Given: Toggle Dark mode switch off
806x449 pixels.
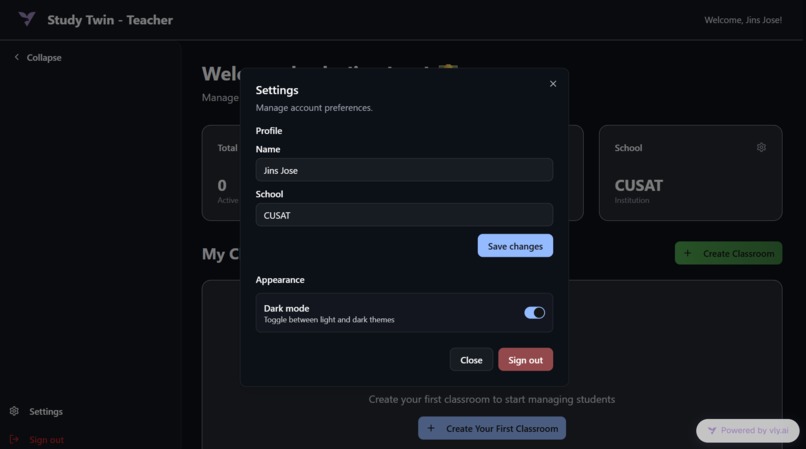Looking at the screenshot, I should [x=534, y=313].
